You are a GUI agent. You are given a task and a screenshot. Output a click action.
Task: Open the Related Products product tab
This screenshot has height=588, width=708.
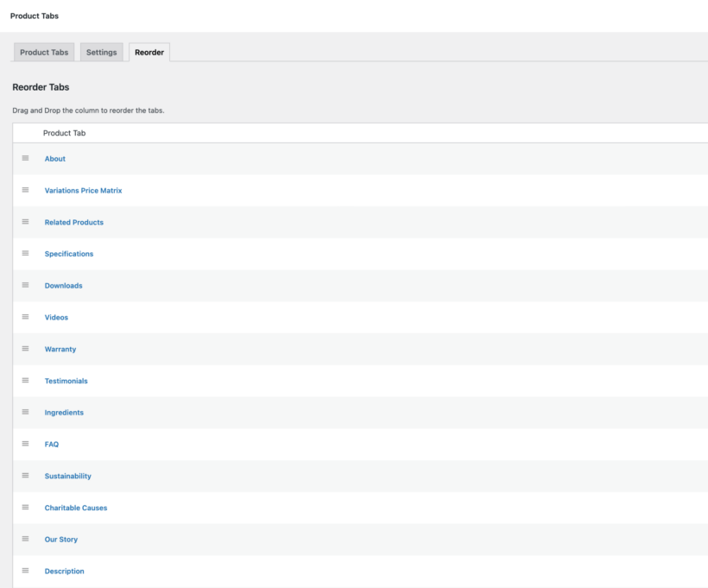pyautogui.click(x=74, y=221)
